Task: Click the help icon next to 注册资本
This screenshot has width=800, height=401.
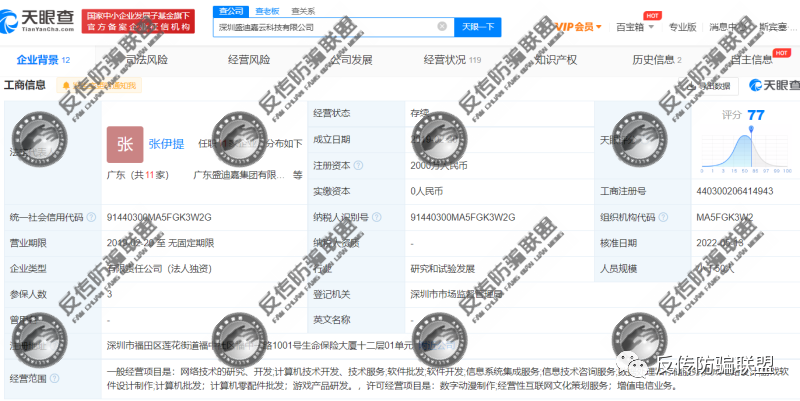Action: point(359,165)
